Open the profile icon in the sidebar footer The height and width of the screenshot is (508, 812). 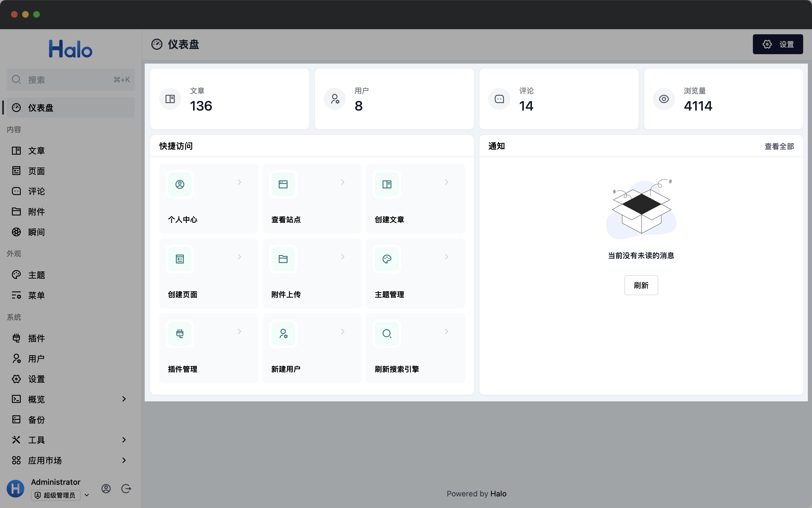[106, 488]
